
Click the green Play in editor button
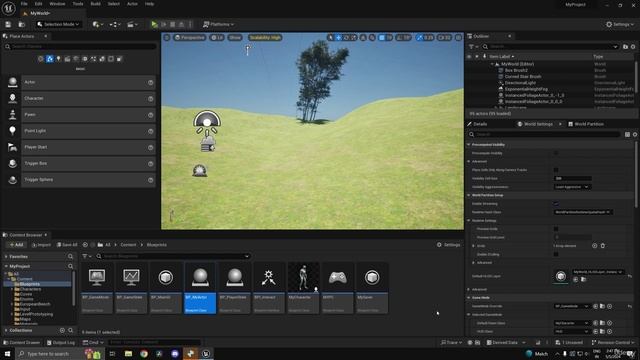tap(154, 24)
